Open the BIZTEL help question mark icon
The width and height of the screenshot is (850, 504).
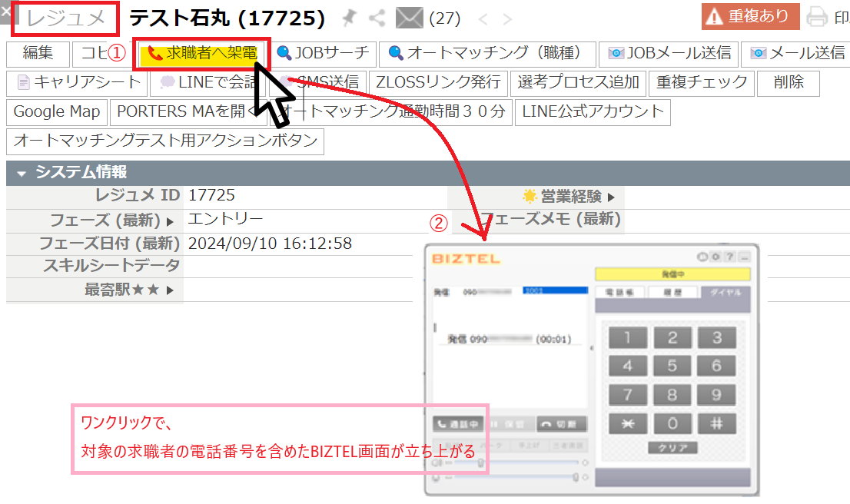coord(729,257)
